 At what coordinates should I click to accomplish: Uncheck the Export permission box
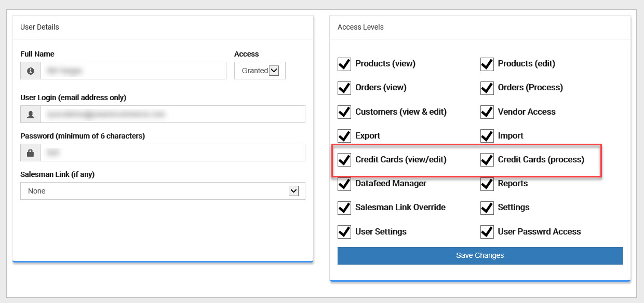(344, 136)
